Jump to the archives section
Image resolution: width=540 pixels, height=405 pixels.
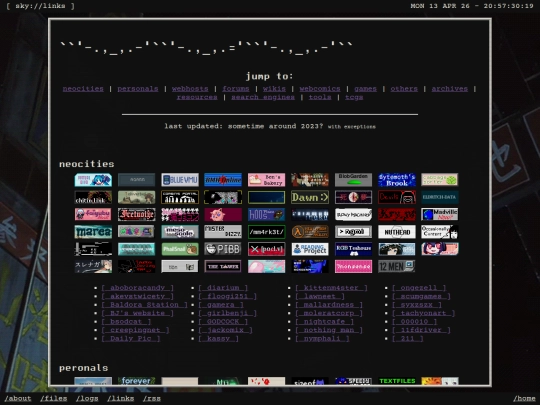450,89
